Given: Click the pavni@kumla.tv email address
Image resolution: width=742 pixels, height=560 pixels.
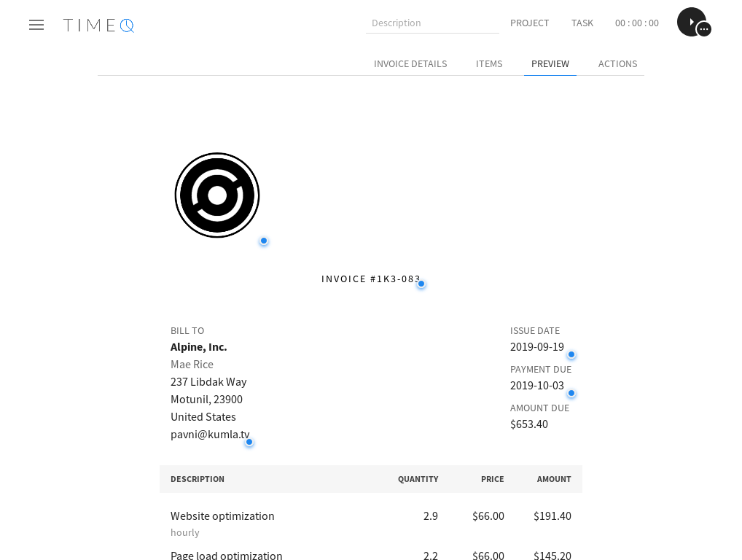Looking at the screenshot, I should [x=210, y=434].
